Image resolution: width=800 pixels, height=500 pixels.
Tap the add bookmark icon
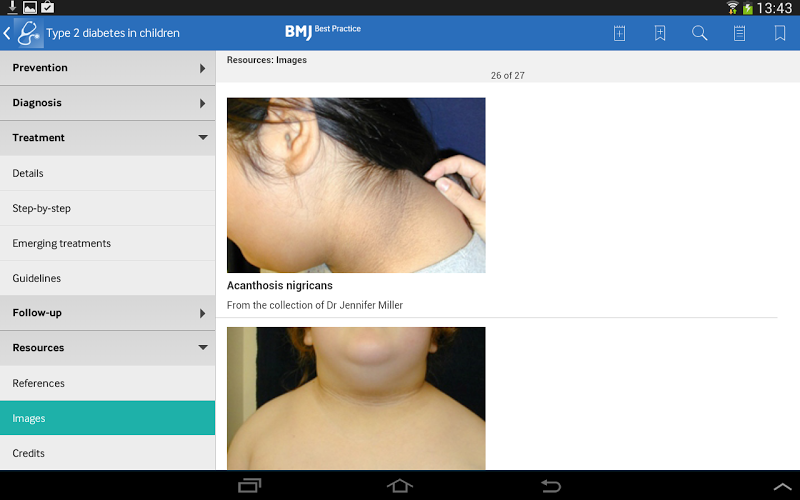[660, 33]
